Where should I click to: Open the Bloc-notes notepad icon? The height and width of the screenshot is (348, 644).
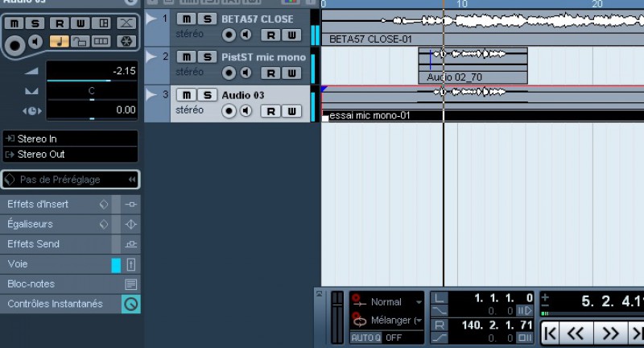(x=131, y=284)
